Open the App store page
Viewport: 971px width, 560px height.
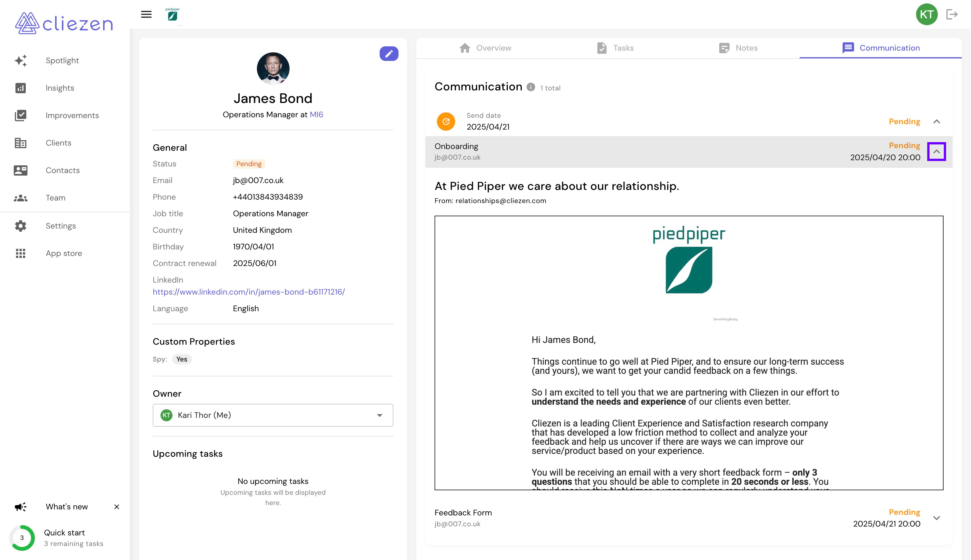click(x=64, y=253)
